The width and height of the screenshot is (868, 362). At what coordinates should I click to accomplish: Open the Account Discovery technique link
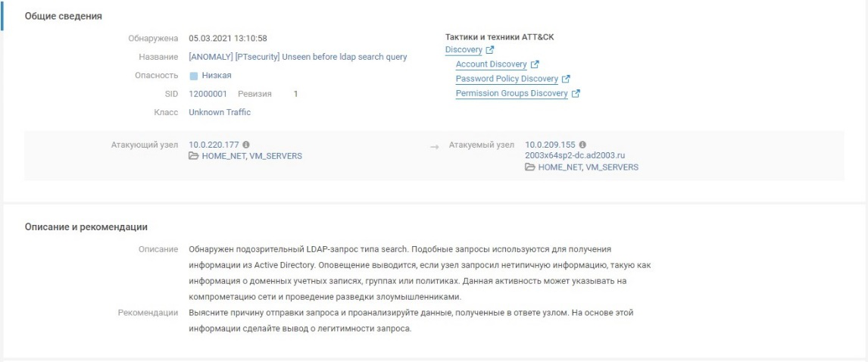491,64
